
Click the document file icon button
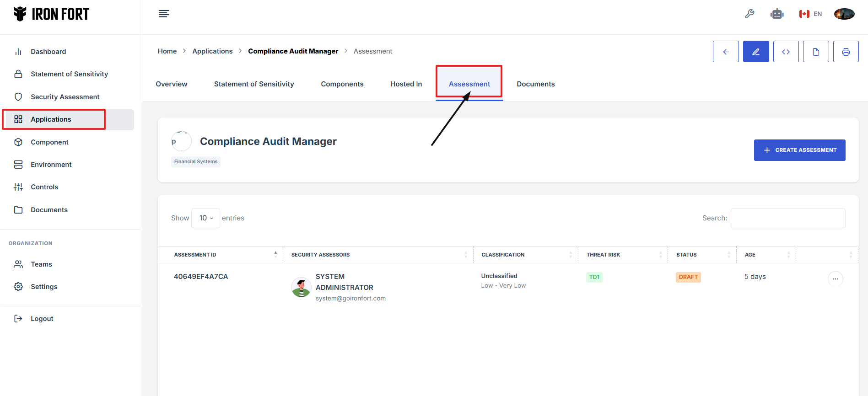[816, 52]
